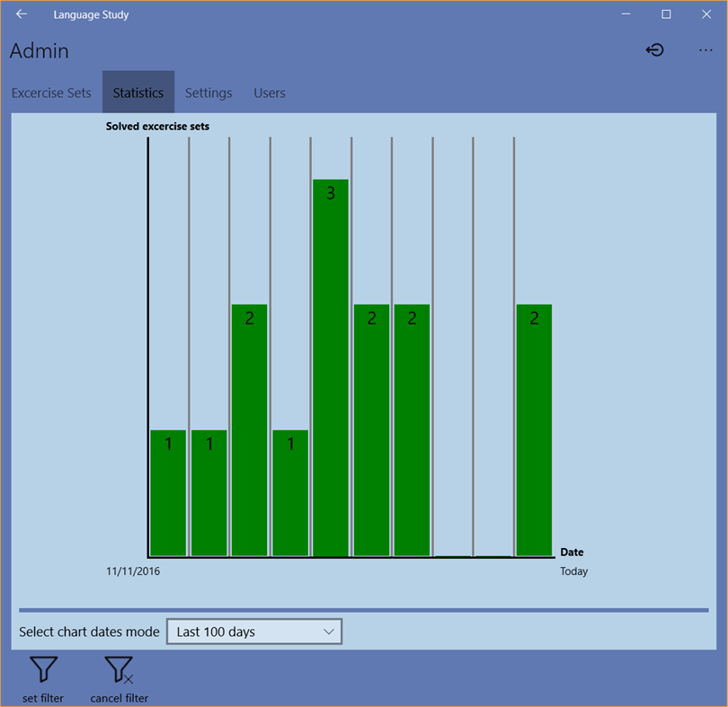The height and width of the screenshot is (707, 728).
Task: Click the cancel filter funnel icon
Action: 118,669
